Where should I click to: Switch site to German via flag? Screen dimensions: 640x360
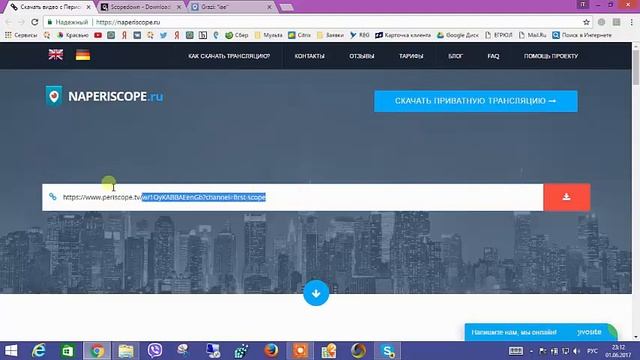(83, 55)
